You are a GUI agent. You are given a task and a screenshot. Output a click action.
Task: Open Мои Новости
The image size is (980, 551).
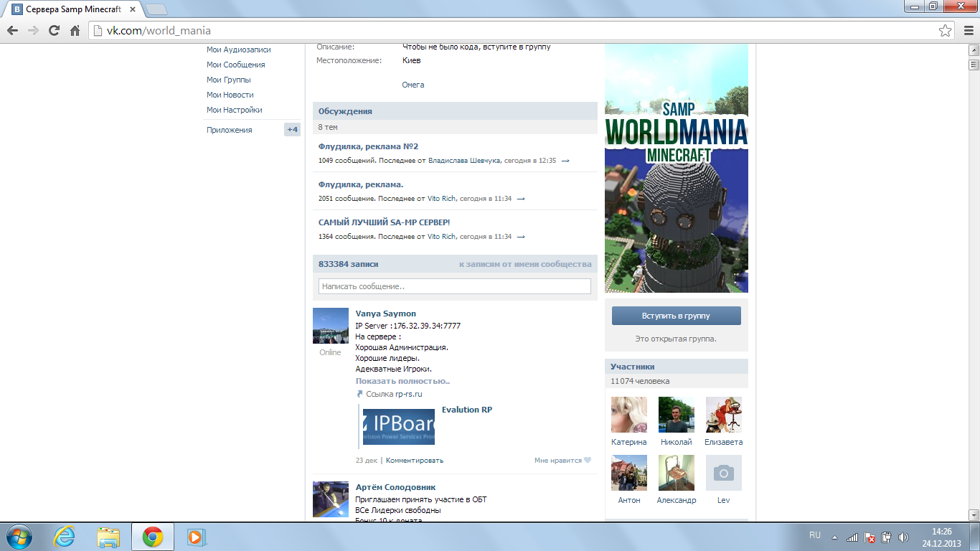[x=230, y=95]
